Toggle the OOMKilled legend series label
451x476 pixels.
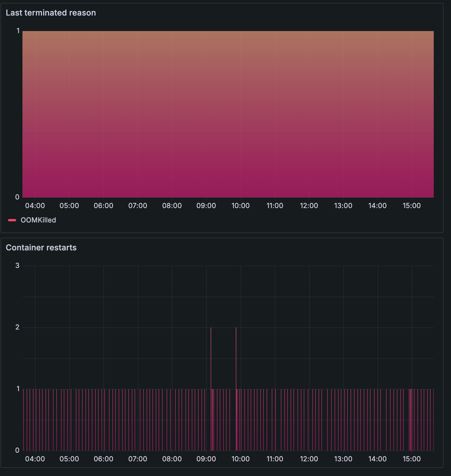(38, 220)
